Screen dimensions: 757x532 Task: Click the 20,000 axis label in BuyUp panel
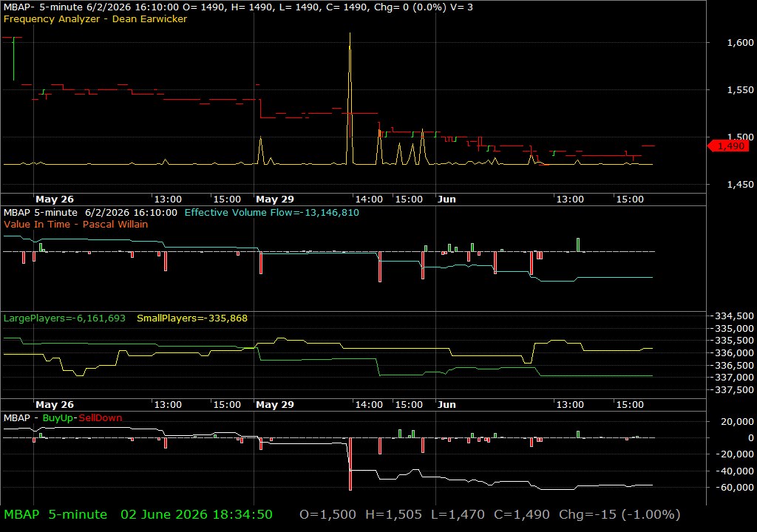tap(737, 421)
